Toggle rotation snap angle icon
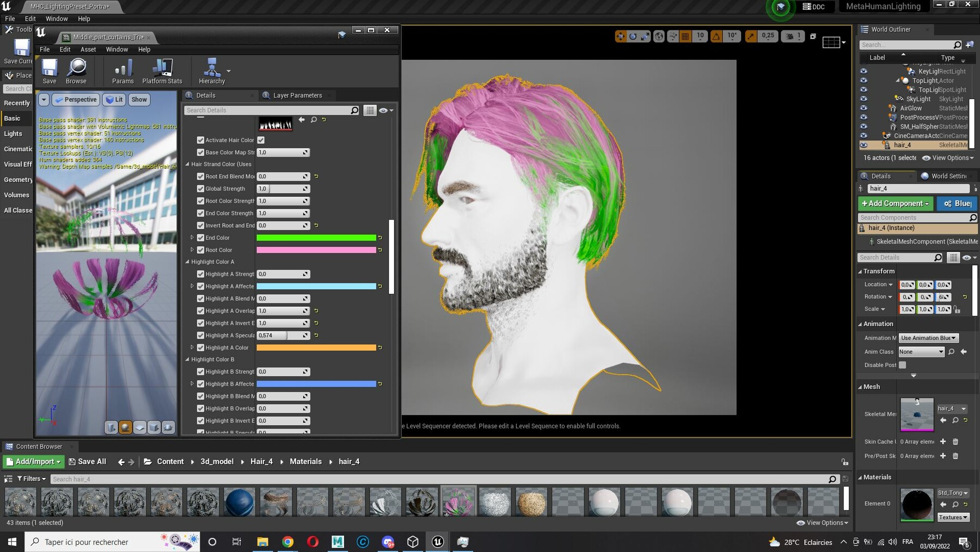 click(716, 36)
